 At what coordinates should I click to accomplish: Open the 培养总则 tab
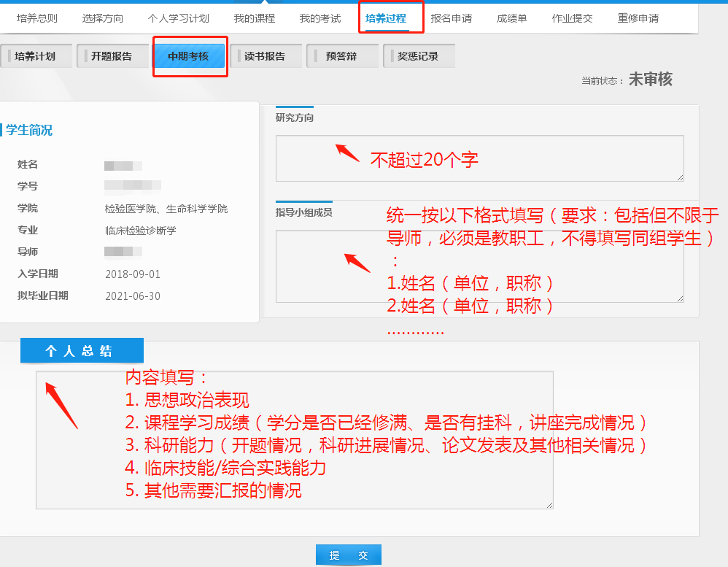[x=37, y=18]
